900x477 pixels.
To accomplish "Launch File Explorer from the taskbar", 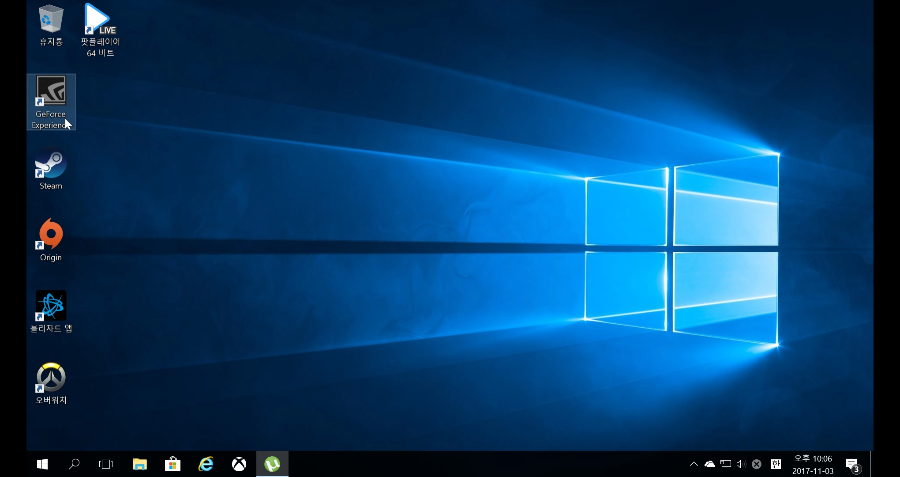I will tap(139, 464).
